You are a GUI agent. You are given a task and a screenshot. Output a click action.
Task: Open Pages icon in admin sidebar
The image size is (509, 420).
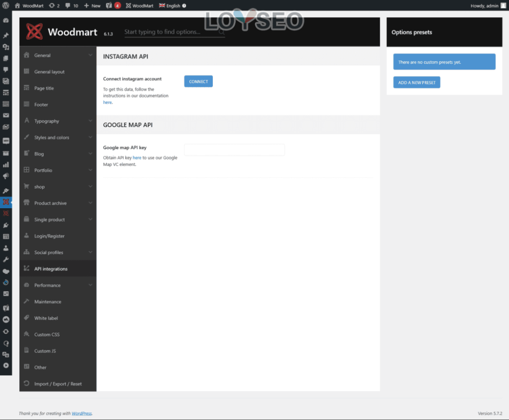tap(6, 58)
